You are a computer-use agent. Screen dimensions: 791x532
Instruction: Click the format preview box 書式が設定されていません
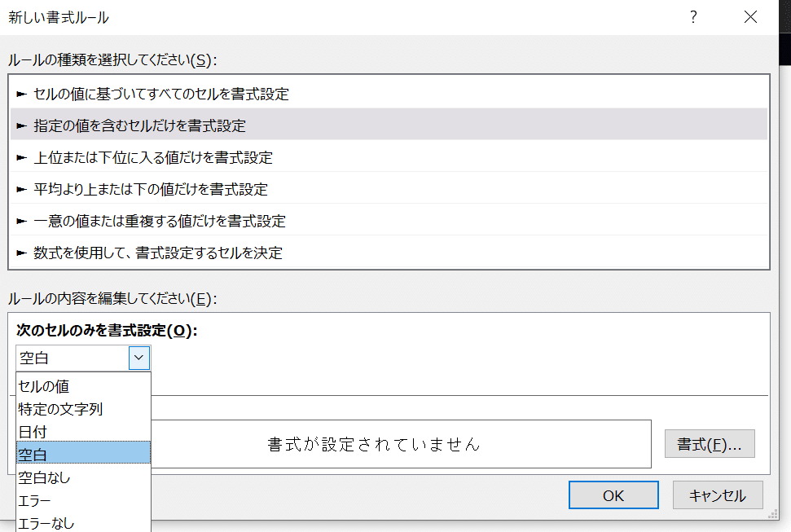coord(401,444)
